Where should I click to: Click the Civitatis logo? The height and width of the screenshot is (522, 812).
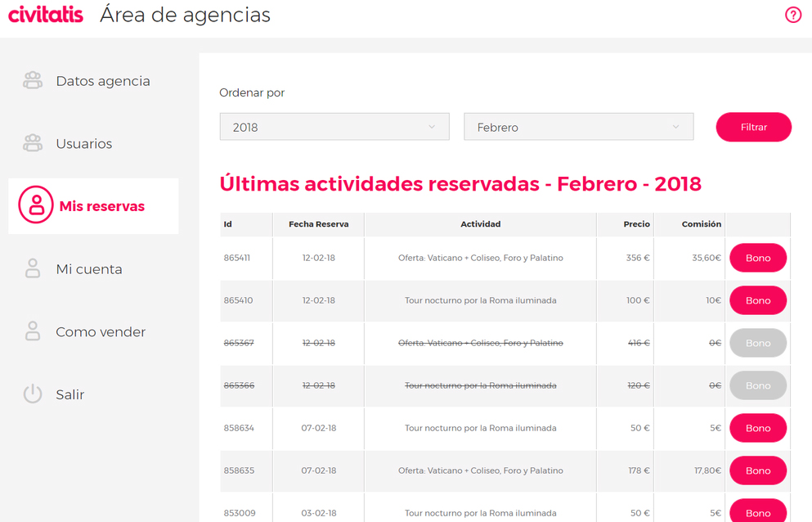click(46, 15)
